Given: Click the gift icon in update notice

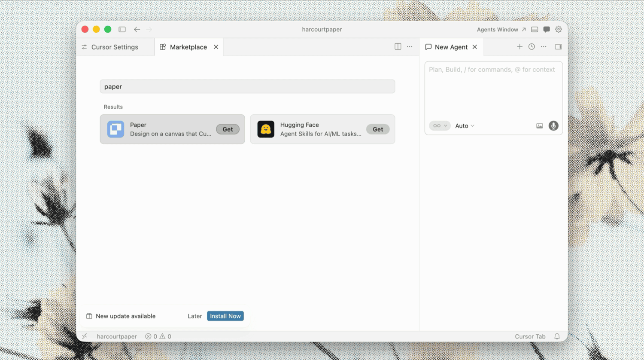Looking at the screenshot, I should [89, 316].
